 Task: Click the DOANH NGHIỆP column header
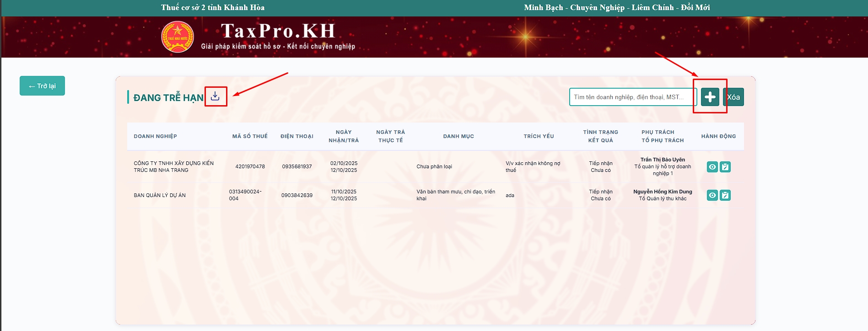coord(155,136)
